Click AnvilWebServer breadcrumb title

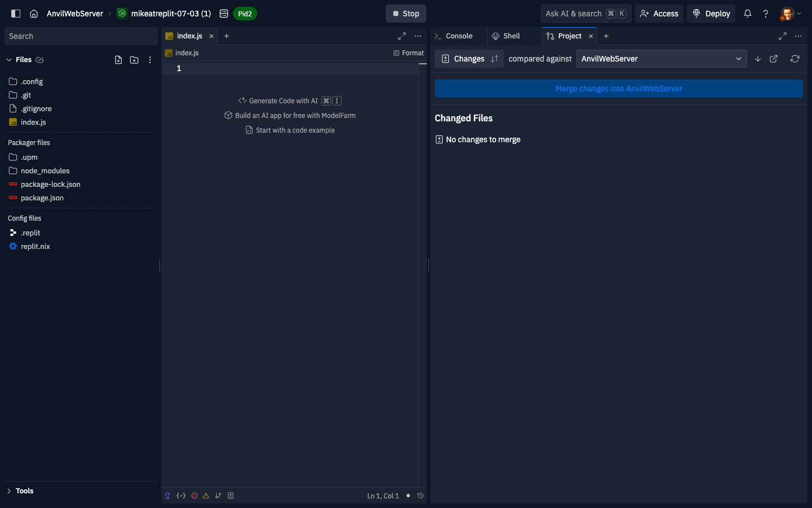coord(75,14)
